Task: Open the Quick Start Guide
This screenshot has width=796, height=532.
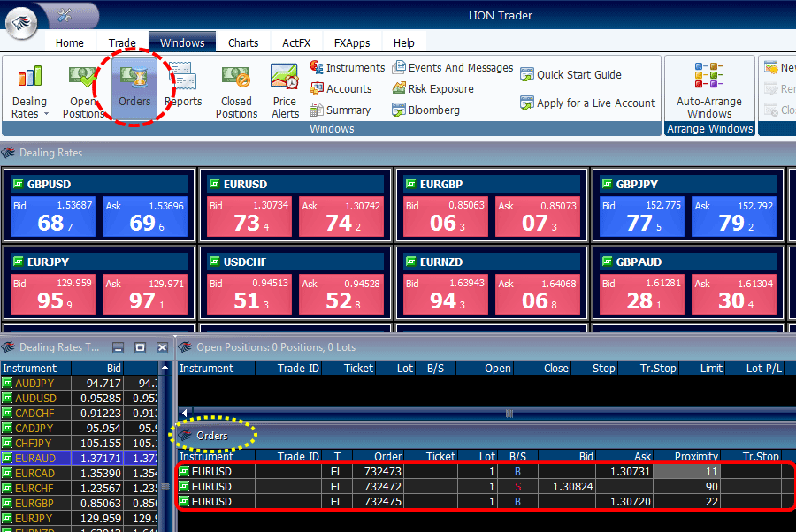Action: coord(571,75)
